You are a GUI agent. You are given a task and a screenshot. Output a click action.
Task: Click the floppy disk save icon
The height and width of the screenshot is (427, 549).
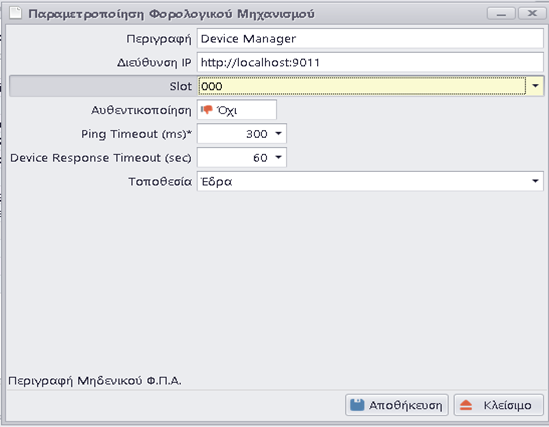(357, 405)
